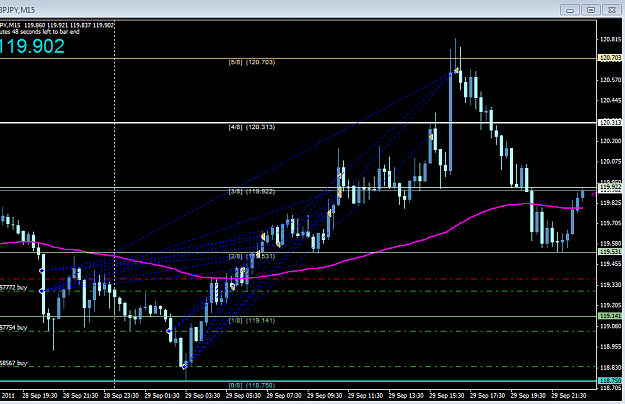Image resolution: width=625 pixels, height=404 pixels.
Task: Click the 120.200 value on the price axis
Action: (610, 141)
